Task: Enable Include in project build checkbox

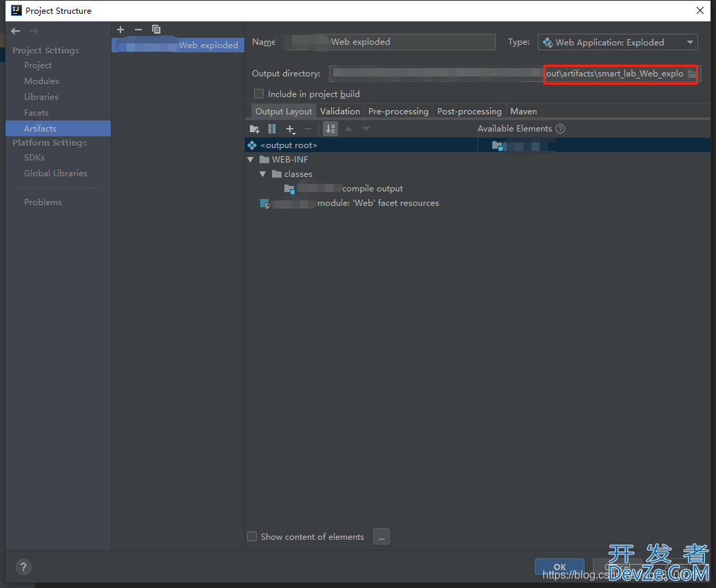Action: pos(259,94)
